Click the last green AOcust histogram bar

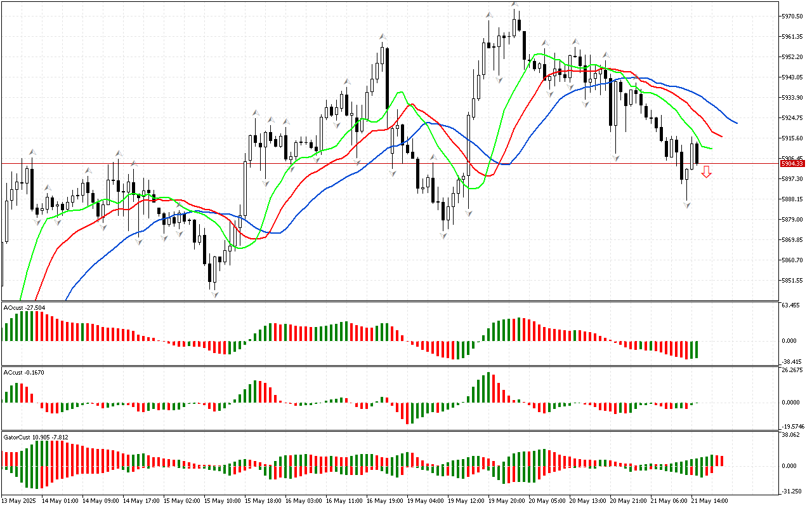(x=697, y=349)
